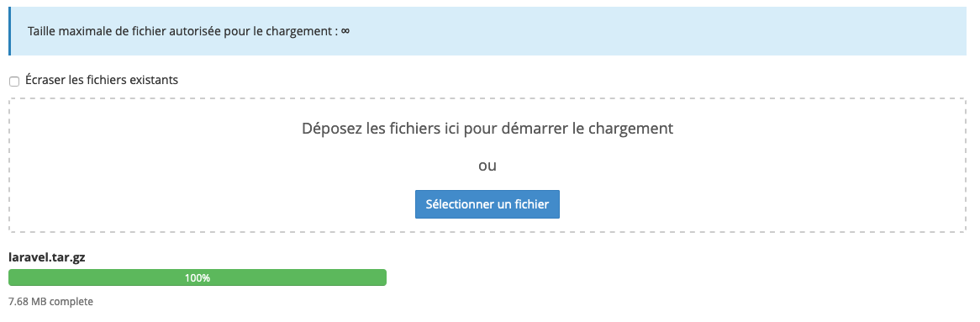Viewport: 980px width, 322px height.
Task: Select the laravel.tar.gz file name
Action: point(47,257)
